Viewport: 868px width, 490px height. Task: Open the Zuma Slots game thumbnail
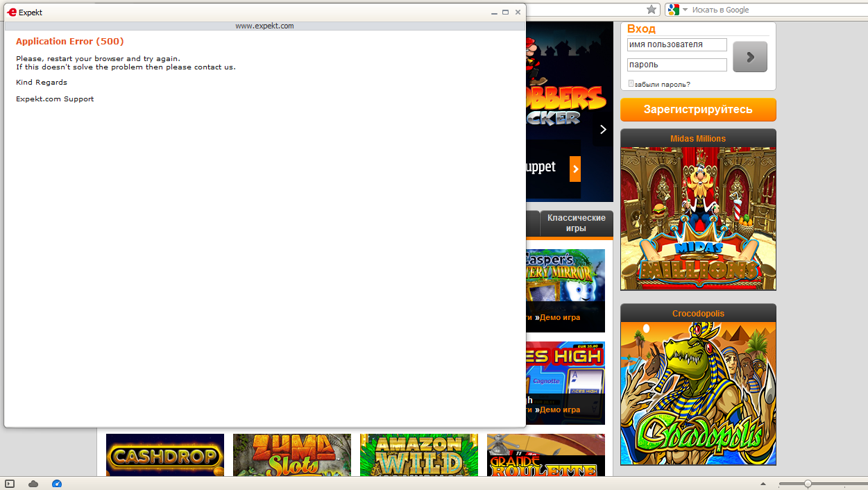(x=292, y=455)
